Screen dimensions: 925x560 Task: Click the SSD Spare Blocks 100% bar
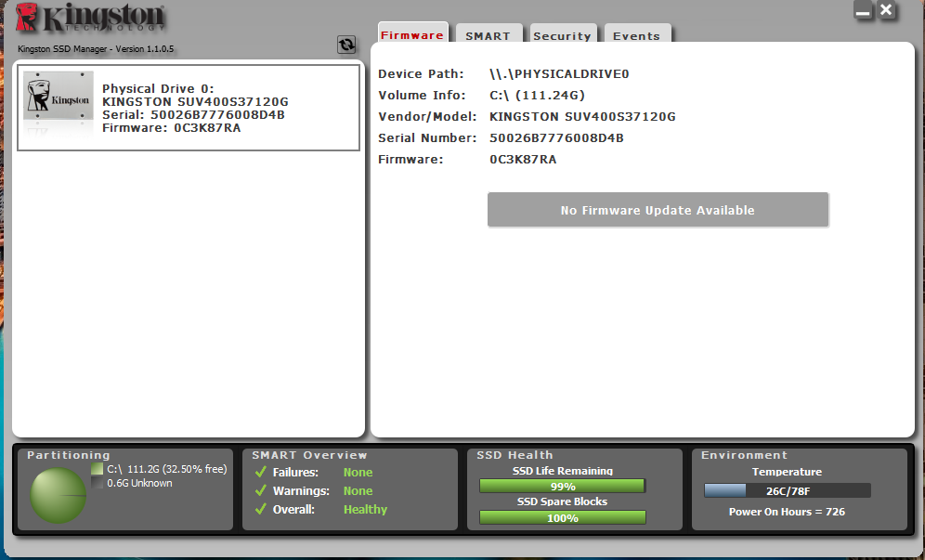click(x=562, y=517)
